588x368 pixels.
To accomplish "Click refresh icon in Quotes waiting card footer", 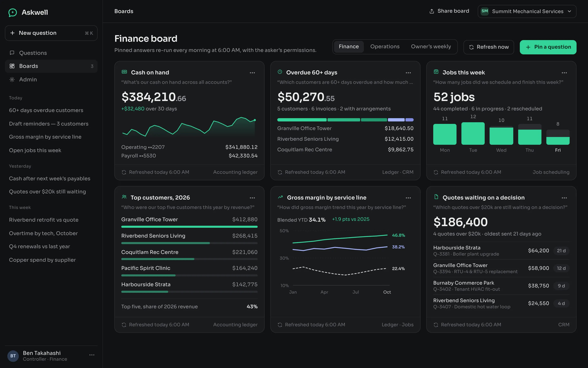I will pos(436,325).
